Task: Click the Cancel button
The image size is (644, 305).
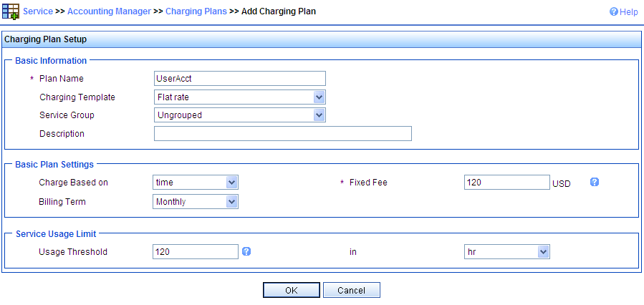Action: [352, 290]
